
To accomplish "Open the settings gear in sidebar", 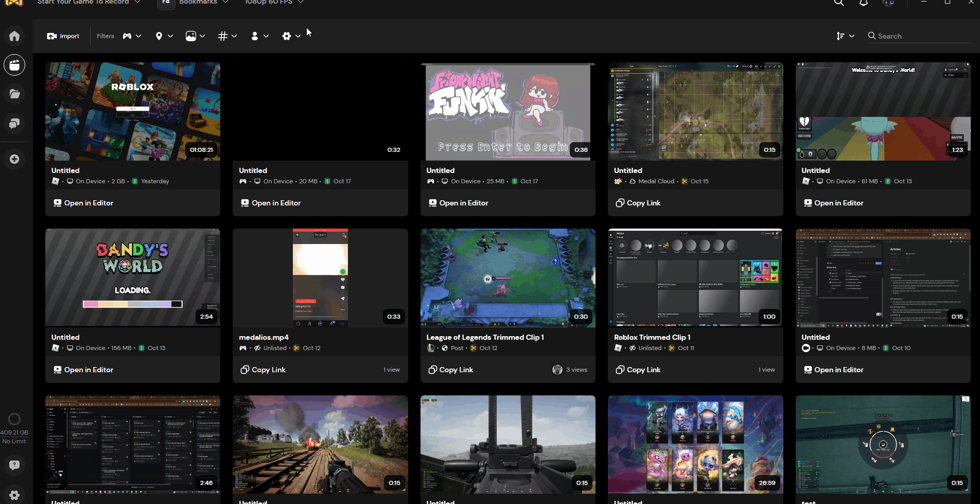I will click(14, 495).
